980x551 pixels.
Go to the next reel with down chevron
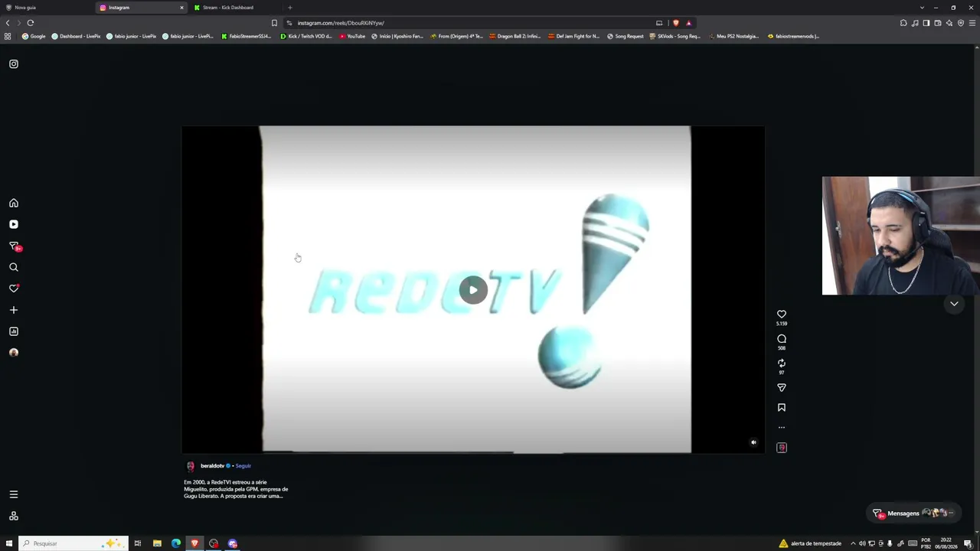pyautogui.click(x=954, y=304)
